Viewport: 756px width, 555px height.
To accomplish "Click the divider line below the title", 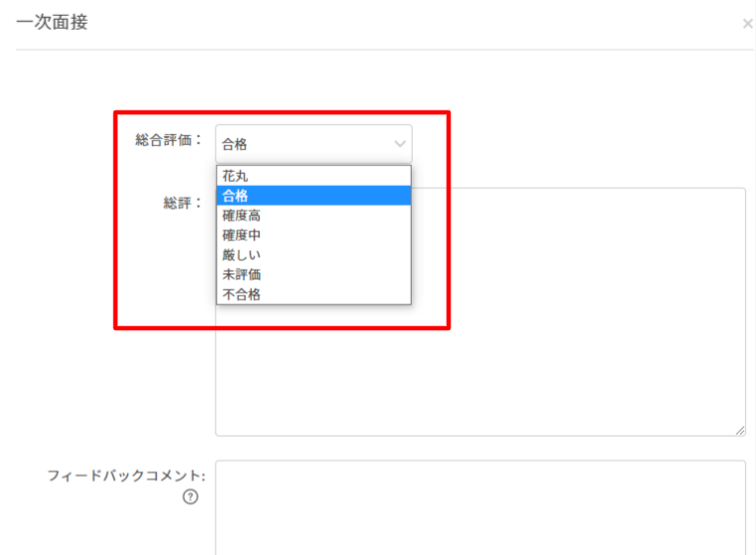I will 378,50.
